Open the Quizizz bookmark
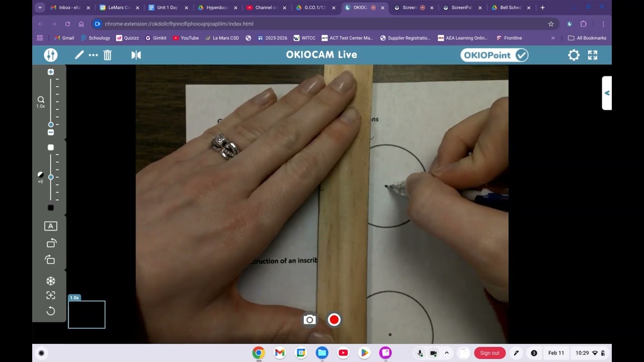 click(127, 38)
